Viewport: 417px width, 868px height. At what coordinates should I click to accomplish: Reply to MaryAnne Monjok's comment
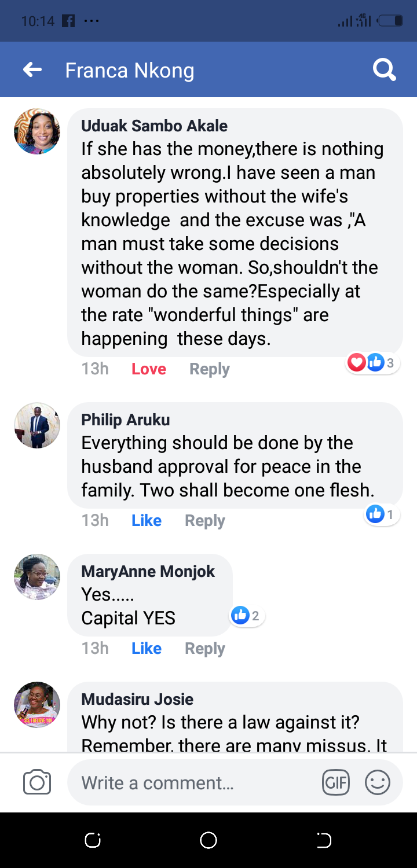click(x=205, y=649)
